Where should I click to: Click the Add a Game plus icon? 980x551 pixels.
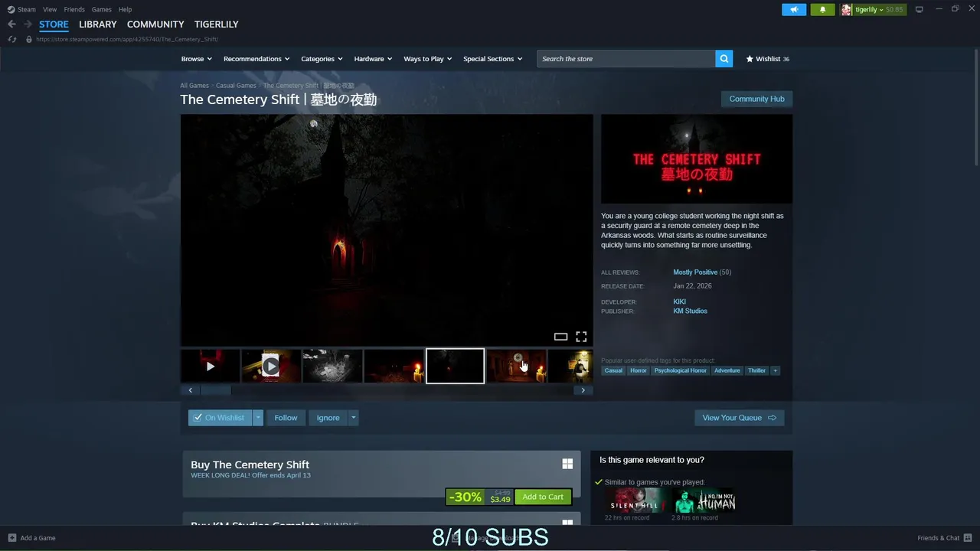[x=11, y=538]
